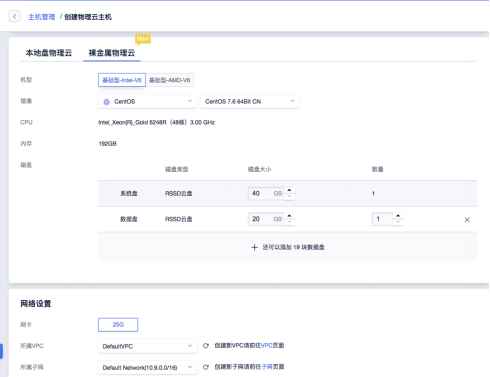Click the CPU value Intel Xeon Gold 6248R
Viewport: 490px width, 378px height.
(x=156, y=122)
